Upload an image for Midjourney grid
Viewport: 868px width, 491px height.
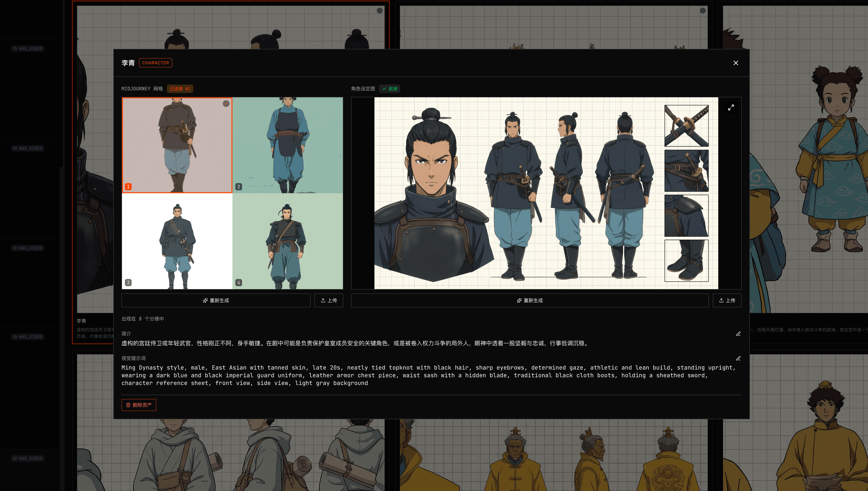pyautogui.click(x=329, y=300)
